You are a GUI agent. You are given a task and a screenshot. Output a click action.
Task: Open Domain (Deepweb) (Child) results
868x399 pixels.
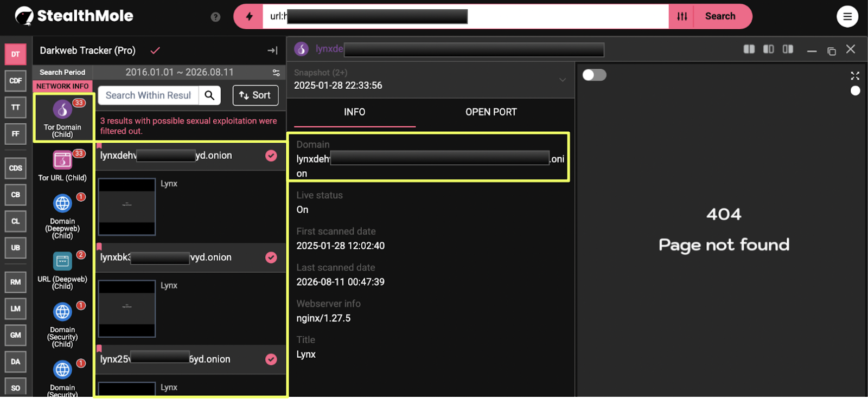pyautogui.click(x=63, y=216)
